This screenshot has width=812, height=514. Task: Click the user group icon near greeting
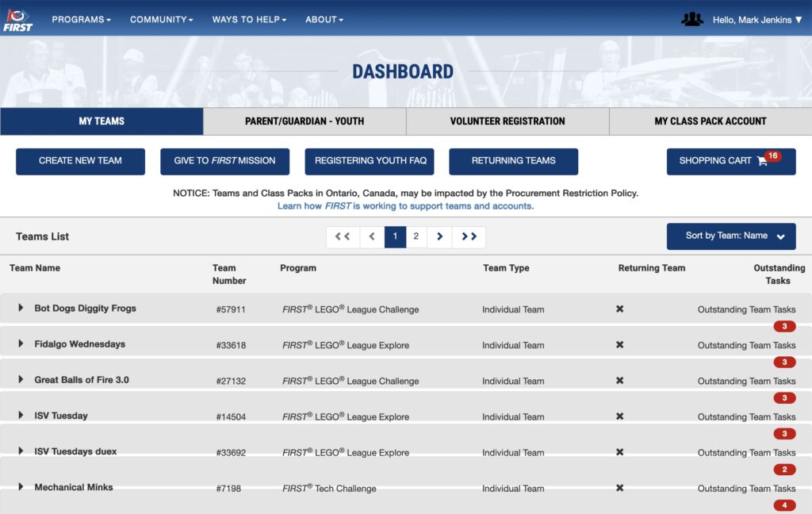(x=691, y=19)
